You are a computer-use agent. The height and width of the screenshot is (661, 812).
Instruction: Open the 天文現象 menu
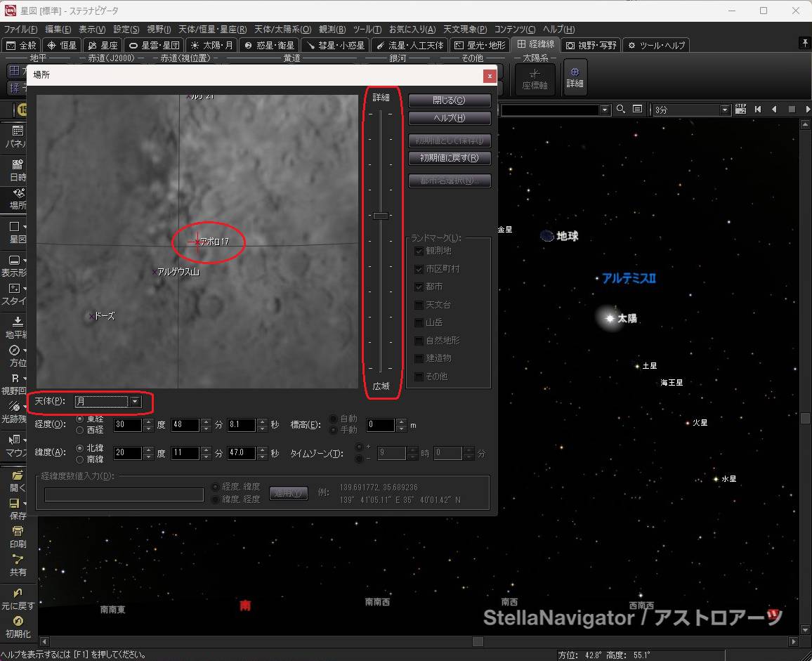coord(464,30)
